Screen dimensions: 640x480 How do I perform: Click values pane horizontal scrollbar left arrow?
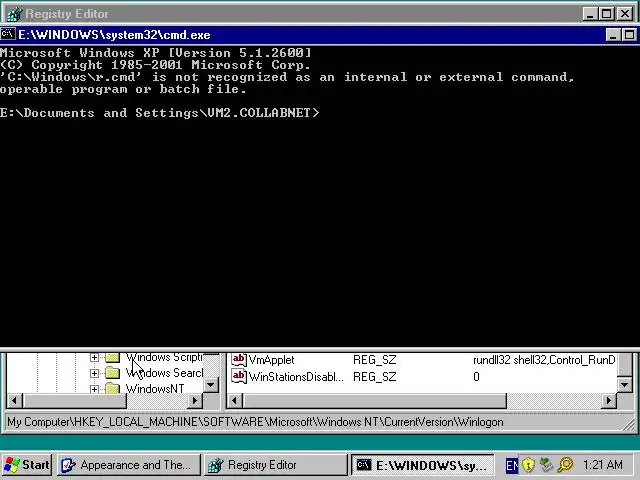[235, 401]
